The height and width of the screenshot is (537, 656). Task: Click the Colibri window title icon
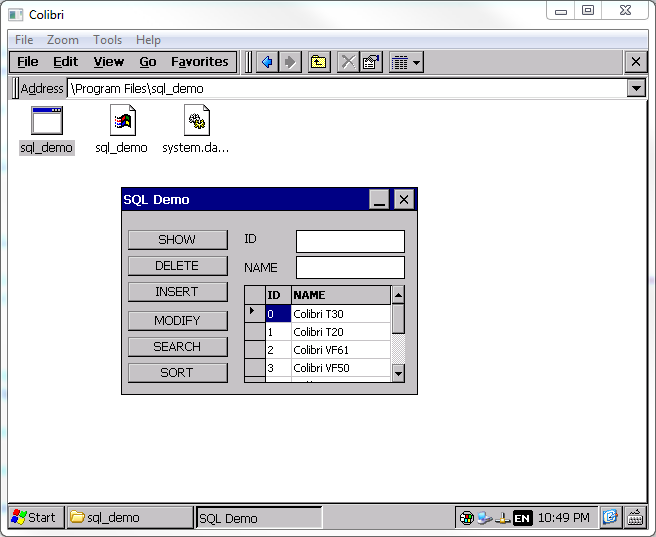16,15
